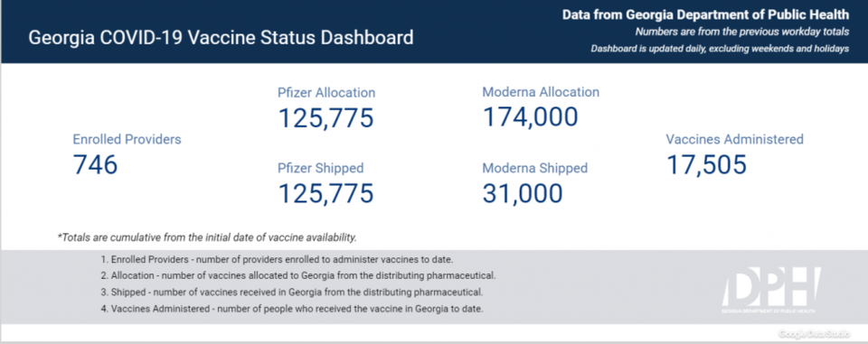Viewport: 868px width, 344px height.
Task: Click the cumulative totals footnote text
Action: tap(207, 237)
